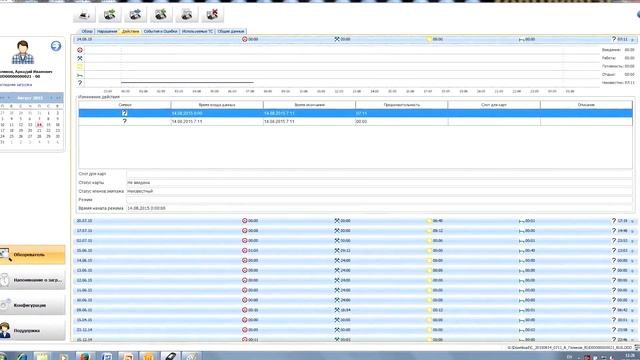640x360 pixels.
Task: Switch to the Обзор tab
Action: (87, 31)
